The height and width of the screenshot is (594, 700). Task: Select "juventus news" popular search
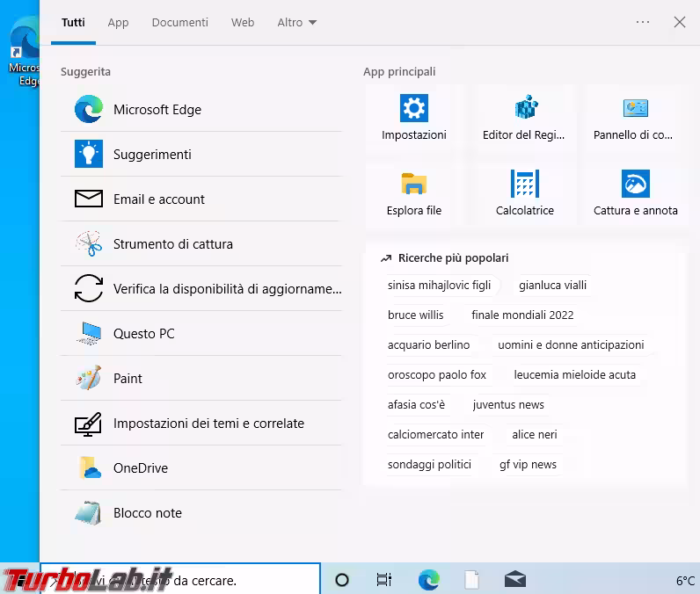click(508, 405)
